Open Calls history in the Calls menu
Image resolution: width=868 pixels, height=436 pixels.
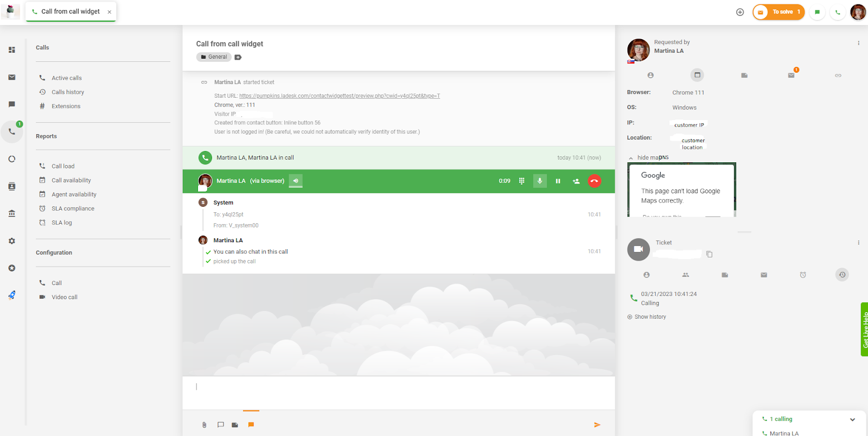[68, 92]
